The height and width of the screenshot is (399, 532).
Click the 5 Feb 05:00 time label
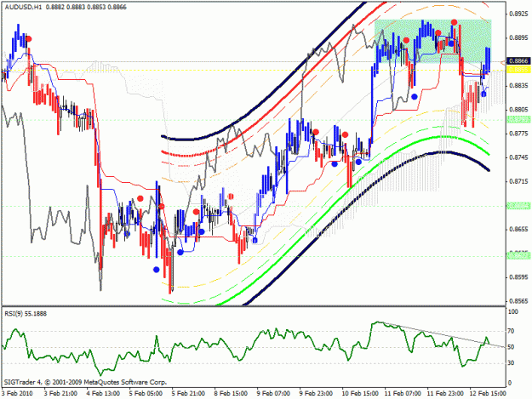tap(146, 393)
